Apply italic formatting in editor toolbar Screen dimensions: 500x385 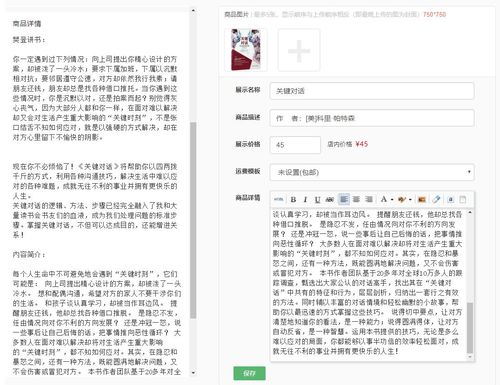(305, 199)
